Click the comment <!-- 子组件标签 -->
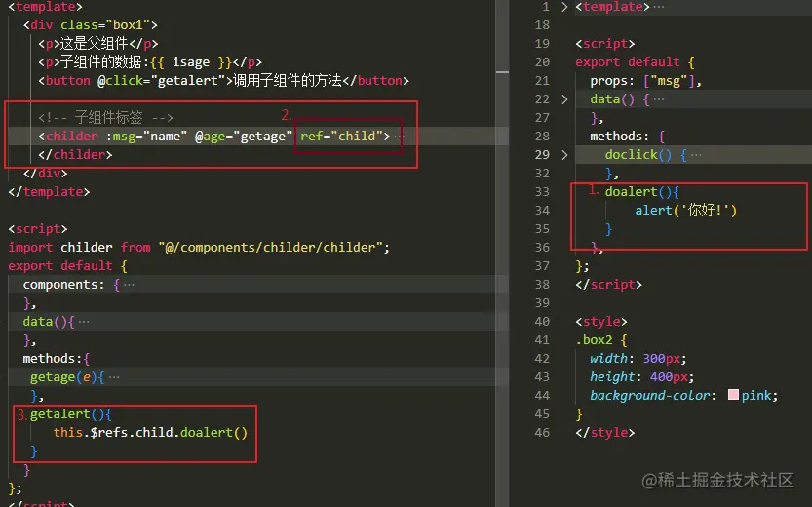812x507 pixels. 105,118
